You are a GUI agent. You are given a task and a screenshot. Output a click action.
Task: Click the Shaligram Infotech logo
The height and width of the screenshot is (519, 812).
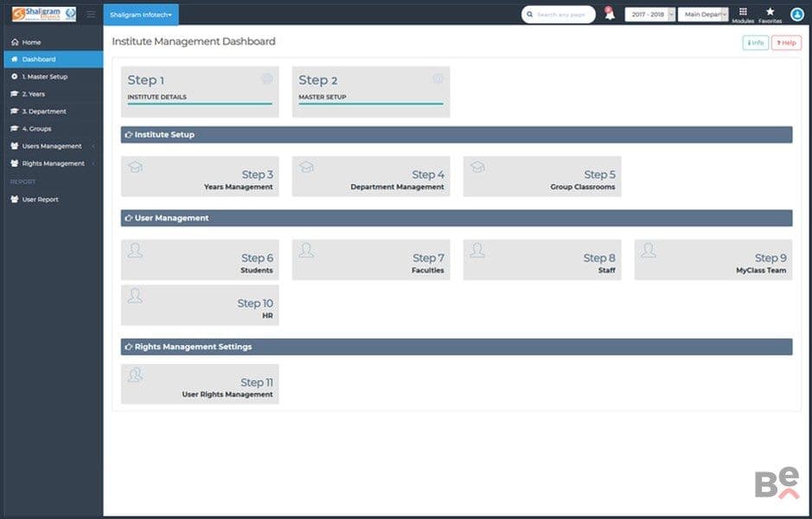(44, 14)
